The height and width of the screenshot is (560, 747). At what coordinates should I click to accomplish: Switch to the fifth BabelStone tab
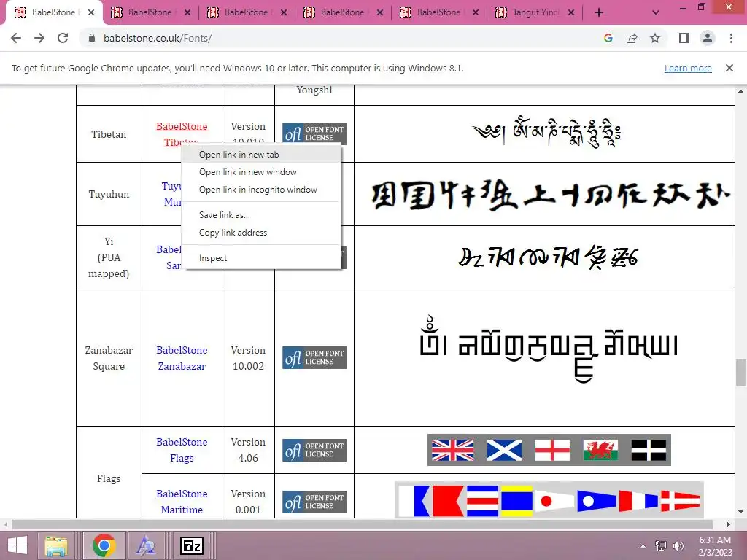click(438, 12)
